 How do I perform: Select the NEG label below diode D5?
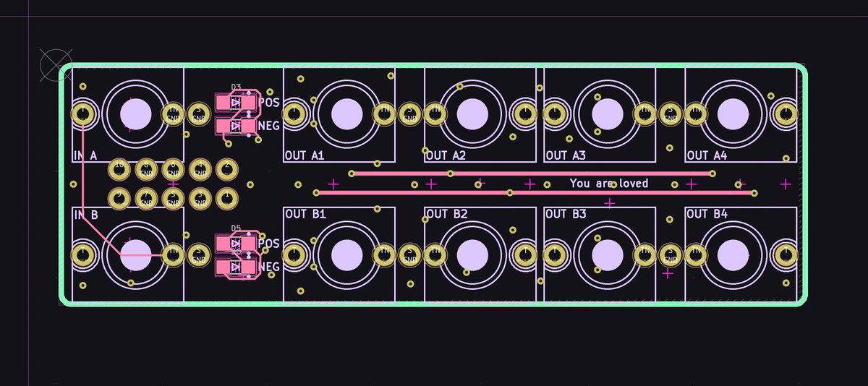(x=268, y=267)
